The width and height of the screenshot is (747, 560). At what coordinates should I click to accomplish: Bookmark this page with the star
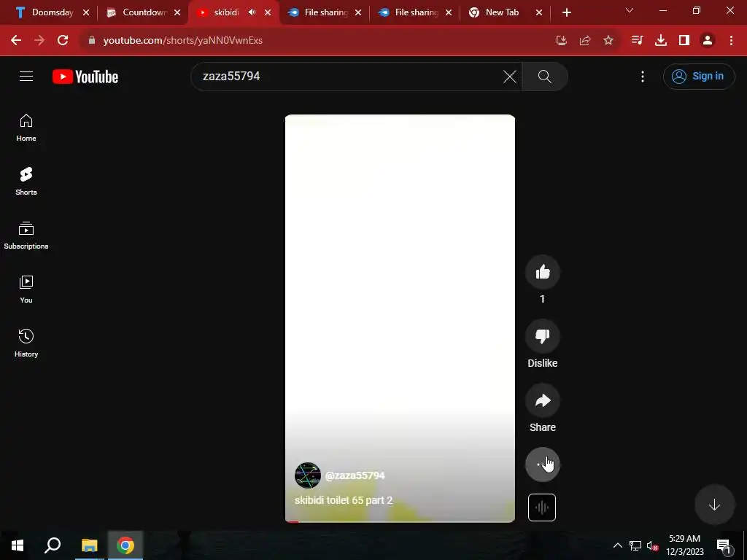pyautogui.click(x=608, y=40)
